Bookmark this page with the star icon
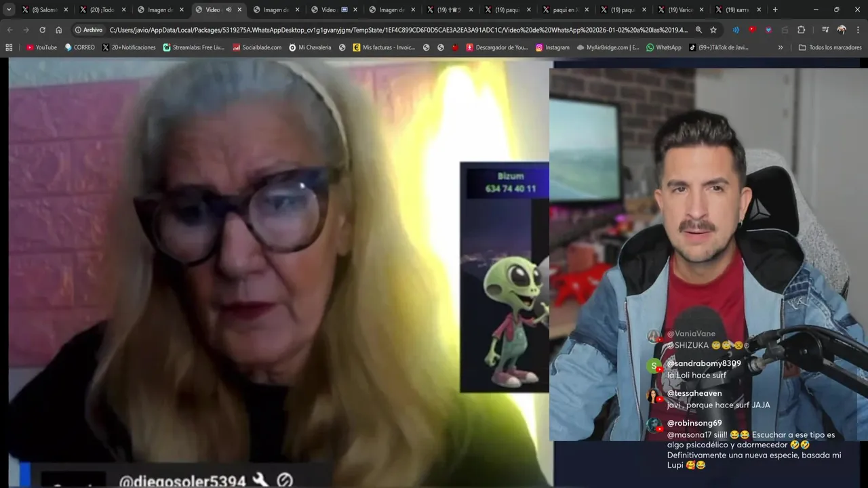This screenshot has height=488, width=868. 713,30
